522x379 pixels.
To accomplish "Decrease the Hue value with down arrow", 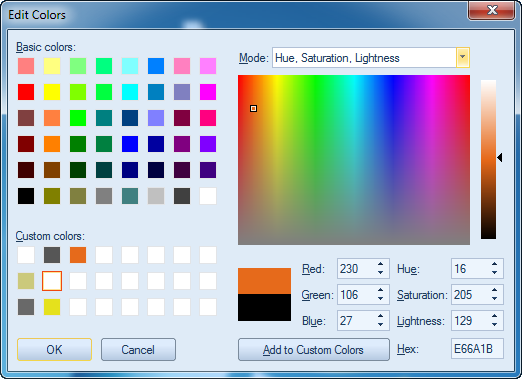I will (495, 273).
